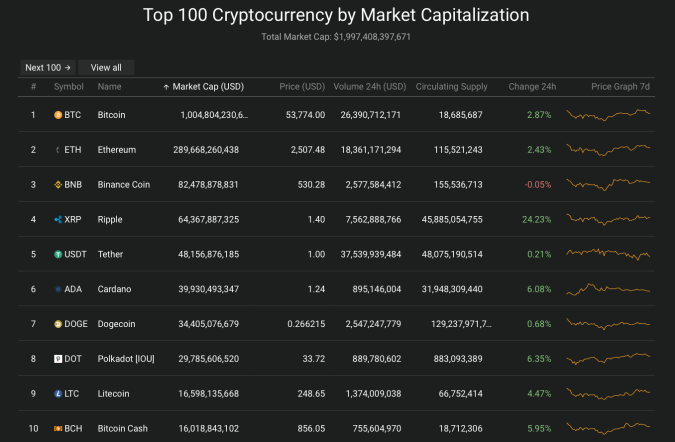Click the Dogecoin DOGE icon

(x=58, y=324)
